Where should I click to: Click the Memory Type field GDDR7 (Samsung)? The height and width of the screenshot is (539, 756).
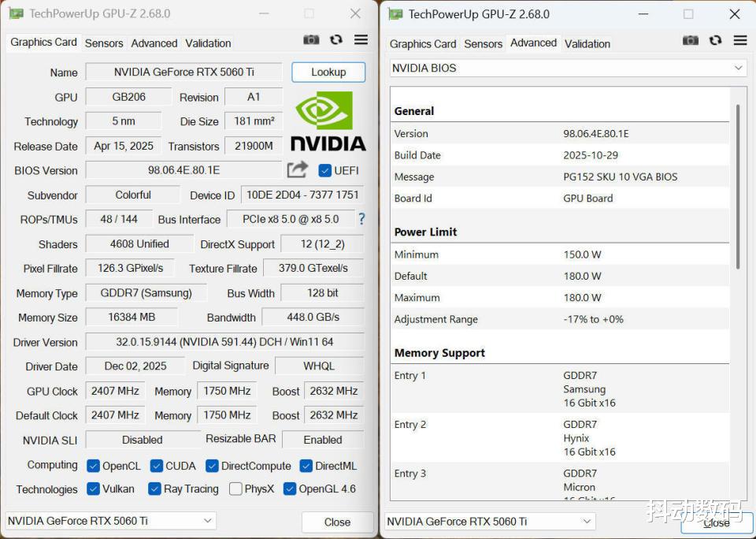(x=146, y=293)
